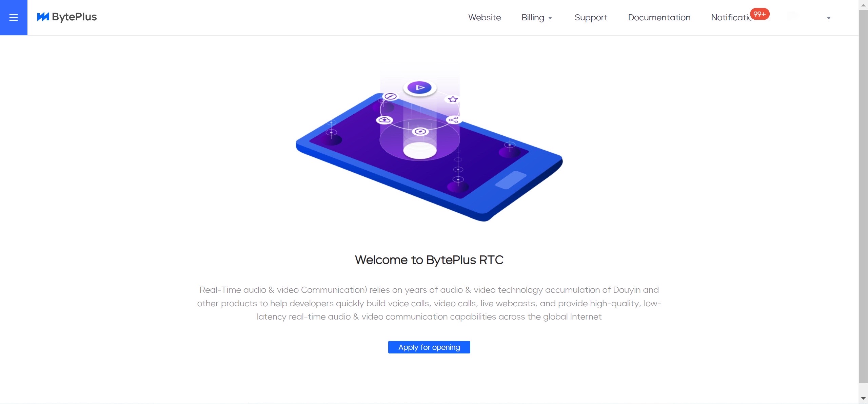
Task: Open the Documentation link
Action: click(x=659, y=18)
